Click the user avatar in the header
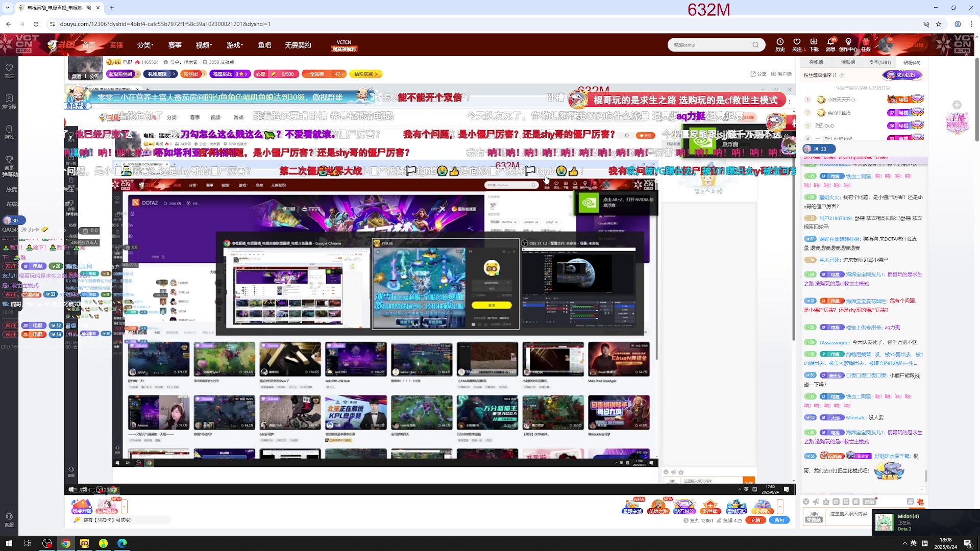The width and height of the screenshot is (980, 551). [886, 45]
